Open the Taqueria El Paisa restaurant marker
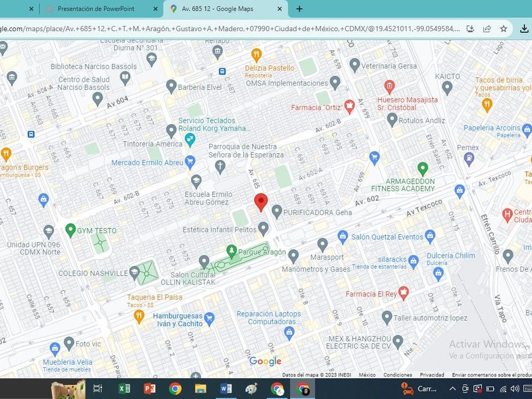 [x=139, y=317]
